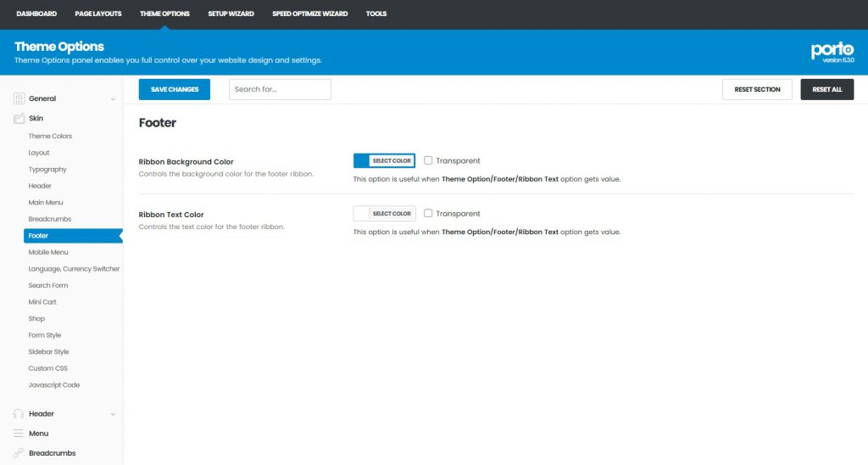Screen dimensions: 868x465
Task: Expand the General section chevron
Action: (x=114, y=99)
